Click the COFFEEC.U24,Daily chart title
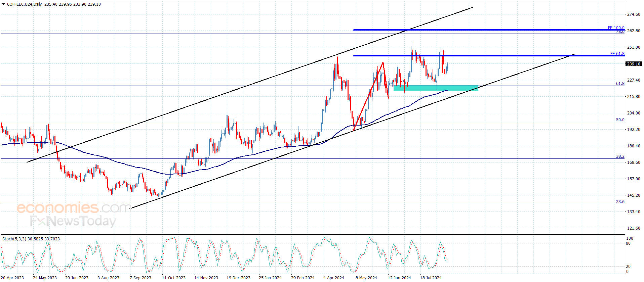The image size is (644, 282). point(24,4)
